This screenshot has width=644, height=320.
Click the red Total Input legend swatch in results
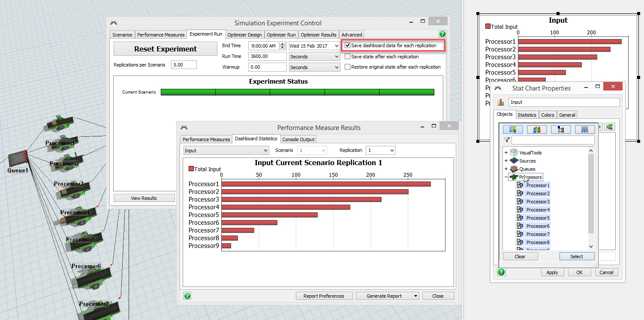(x=191, y=169)
